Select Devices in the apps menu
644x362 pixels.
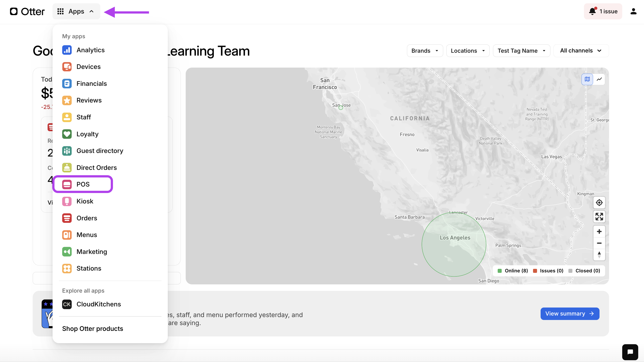[110, 67]
